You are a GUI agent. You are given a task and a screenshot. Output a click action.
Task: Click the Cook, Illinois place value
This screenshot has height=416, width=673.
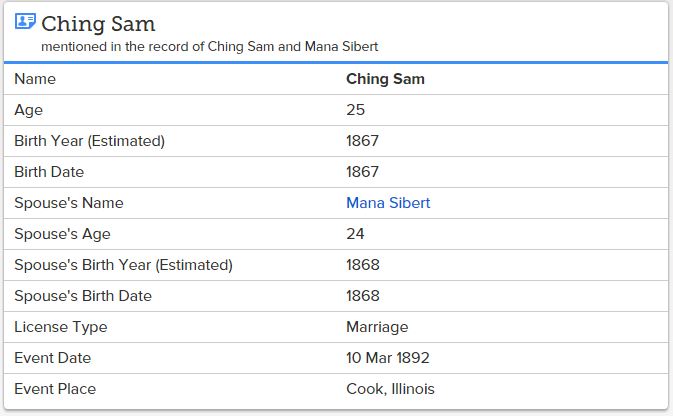390,389
